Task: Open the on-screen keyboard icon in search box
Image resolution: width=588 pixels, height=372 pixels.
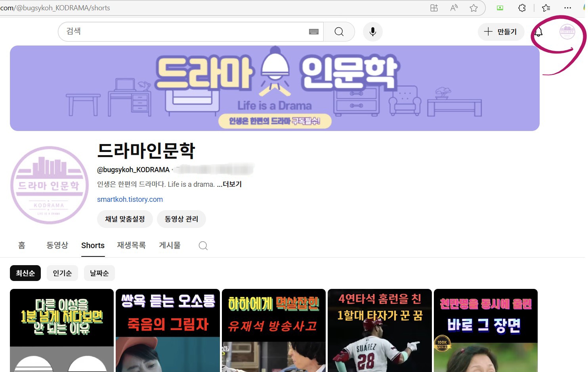Action: [314, 32]
